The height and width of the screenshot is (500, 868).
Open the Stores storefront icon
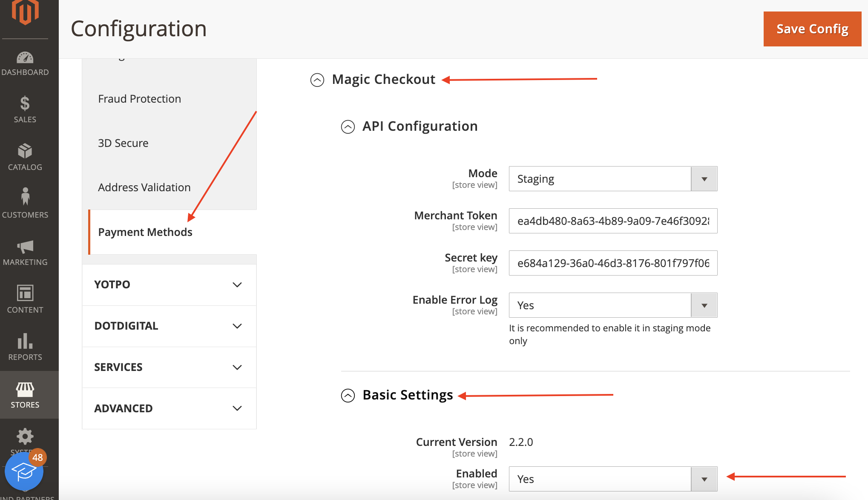click(25, 389)
